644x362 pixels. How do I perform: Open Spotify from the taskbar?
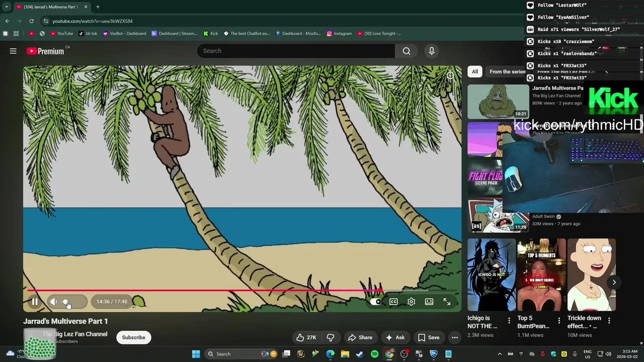(374, 354)
